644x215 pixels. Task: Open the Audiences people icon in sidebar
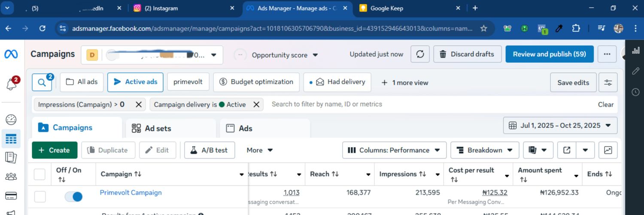pos(11,176)
